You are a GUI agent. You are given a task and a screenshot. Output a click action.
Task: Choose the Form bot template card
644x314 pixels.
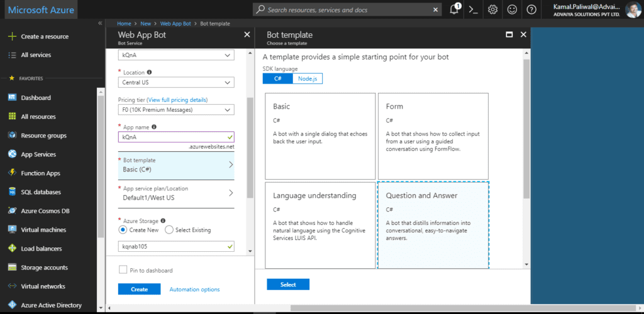click(x=433, y=136)
